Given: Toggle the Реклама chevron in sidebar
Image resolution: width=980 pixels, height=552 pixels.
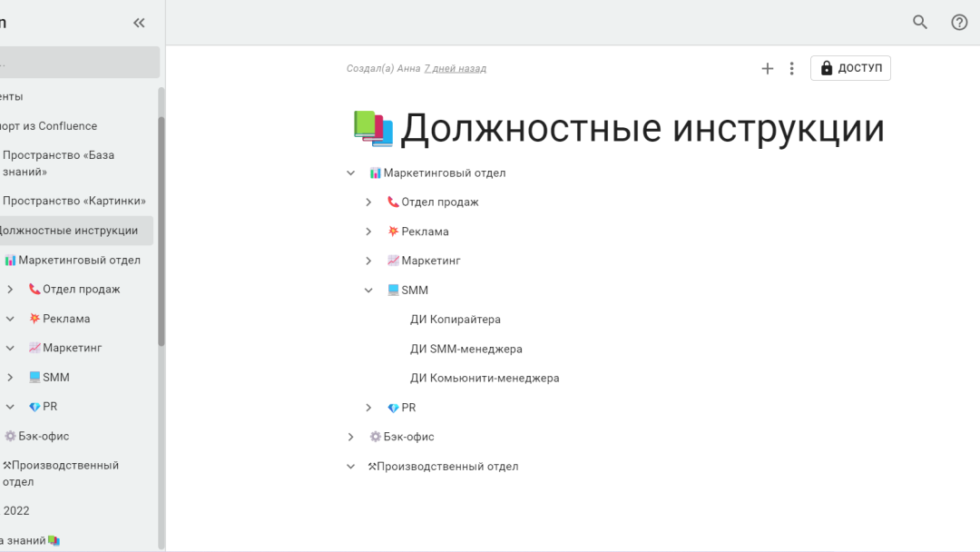Looking at the screenshot, I should [10, 319].
